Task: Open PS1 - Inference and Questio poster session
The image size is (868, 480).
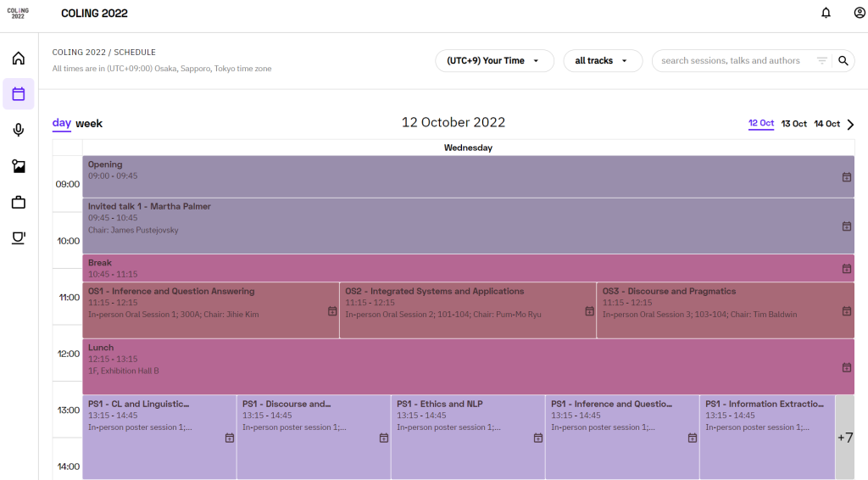Action: point(622,438)
